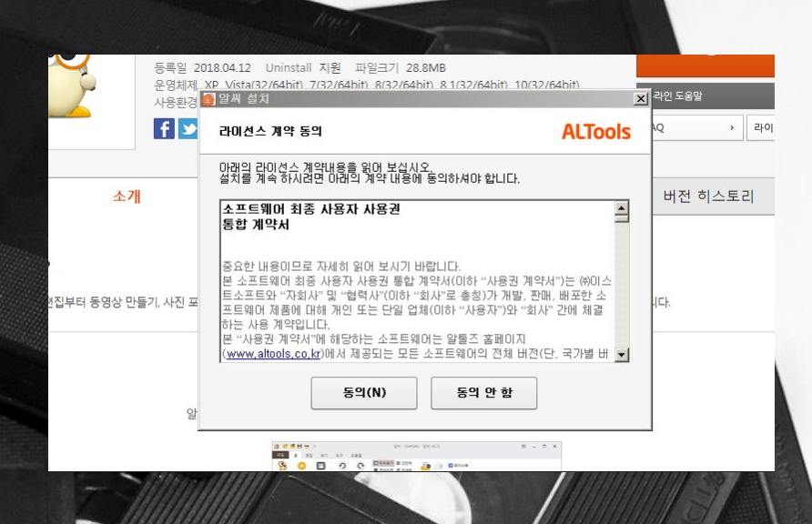Click license scrollbar down arrow
This screenshot has width=812, height=524.
coord(621,354)
